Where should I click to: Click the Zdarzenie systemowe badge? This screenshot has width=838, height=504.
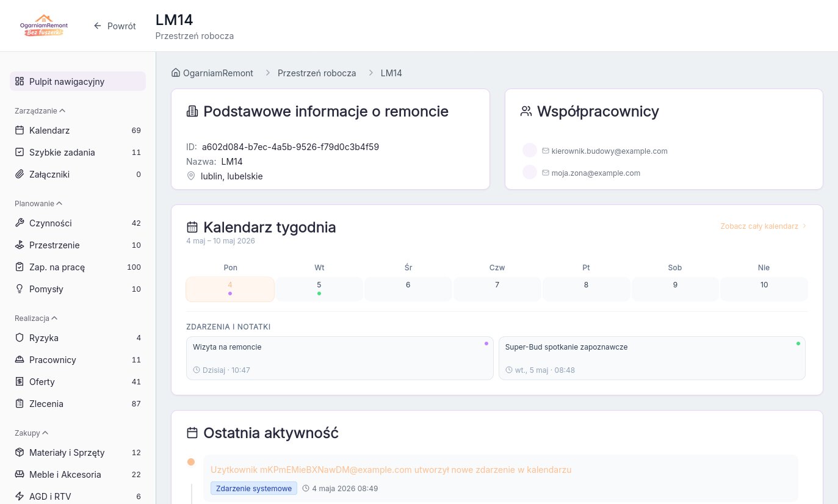pyautogui.click(x=254, y=488)
